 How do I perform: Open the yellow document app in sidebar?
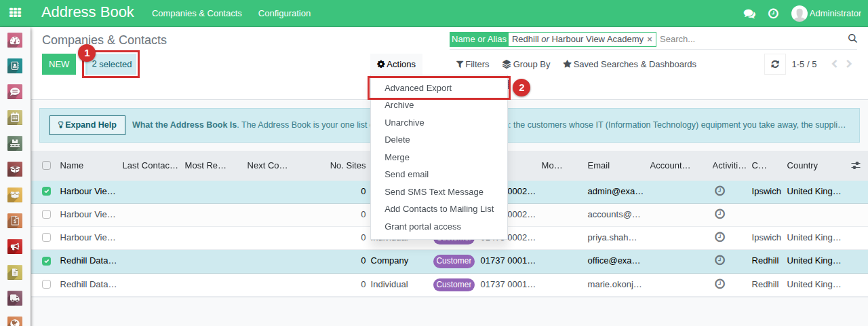[15, 272]
